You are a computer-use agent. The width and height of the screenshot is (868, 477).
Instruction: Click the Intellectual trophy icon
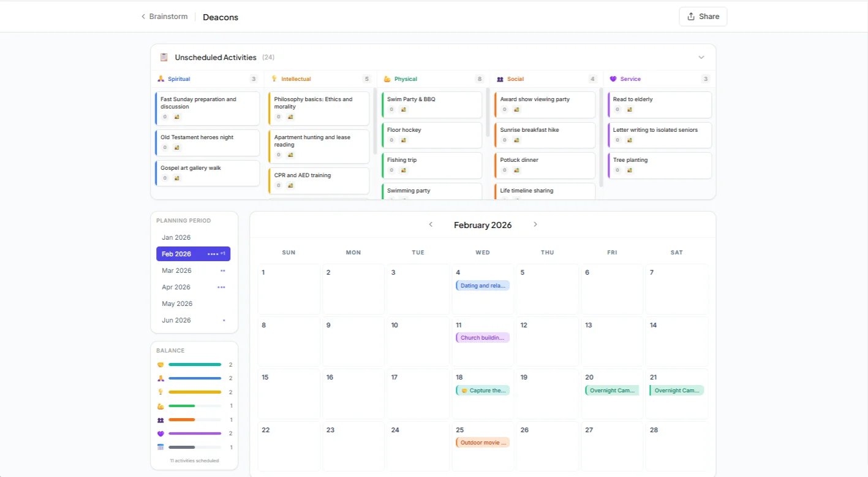point(274,78)
